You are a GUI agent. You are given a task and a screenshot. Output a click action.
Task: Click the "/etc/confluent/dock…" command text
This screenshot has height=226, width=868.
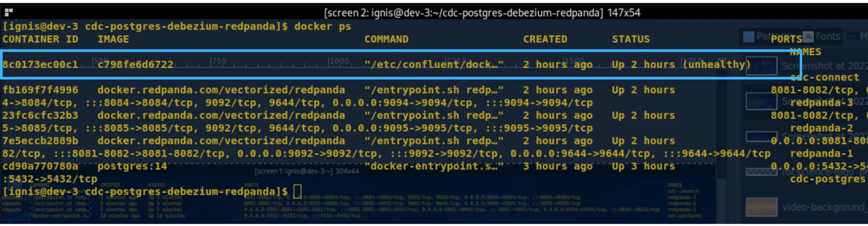tap(434, 64)
